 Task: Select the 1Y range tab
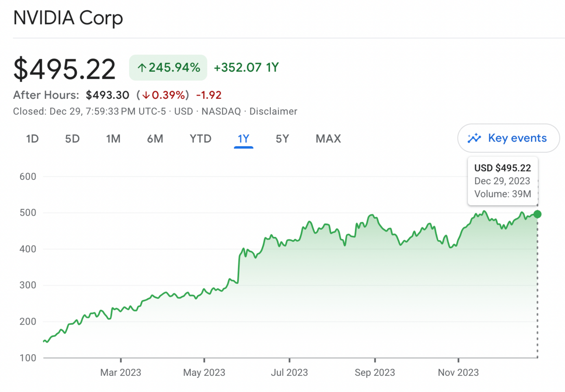coord(244,139)
